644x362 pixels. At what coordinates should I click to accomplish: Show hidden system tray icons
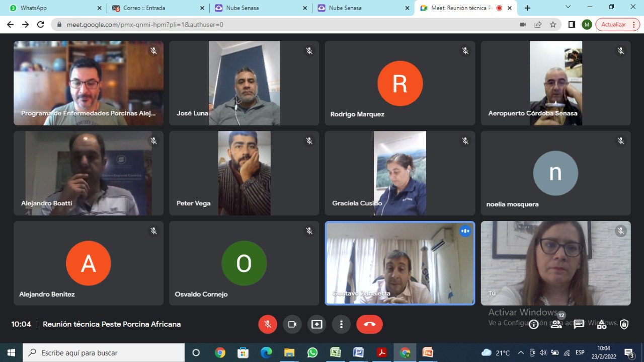point(521,353)
